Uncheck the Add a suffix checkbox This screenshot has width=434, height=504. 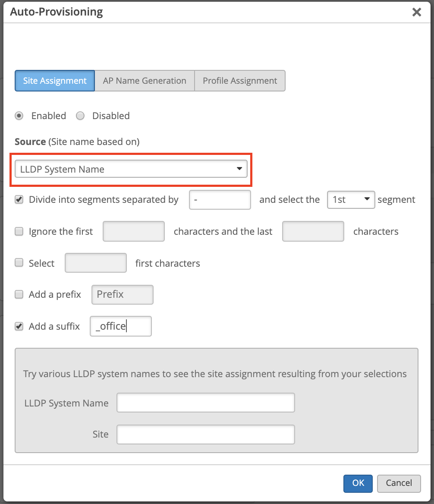[19, 326]
